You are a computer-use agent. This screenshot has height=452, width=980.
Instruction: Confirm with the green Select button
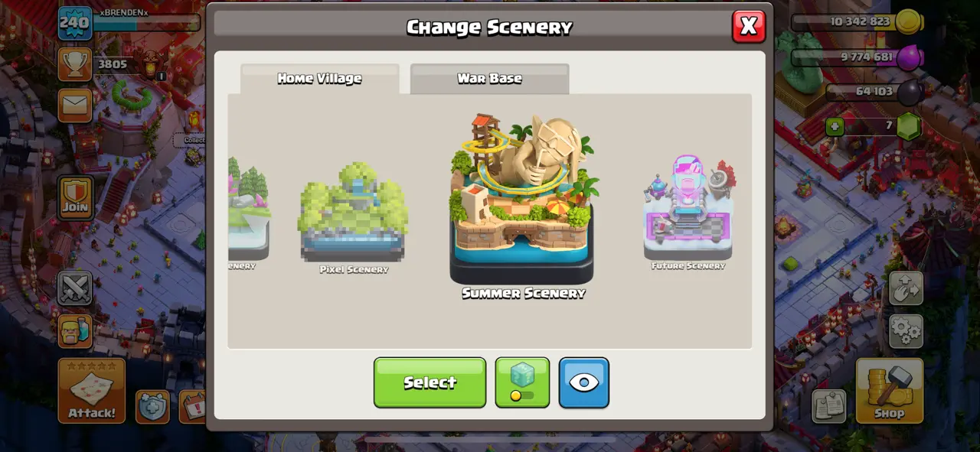[430, 382]
